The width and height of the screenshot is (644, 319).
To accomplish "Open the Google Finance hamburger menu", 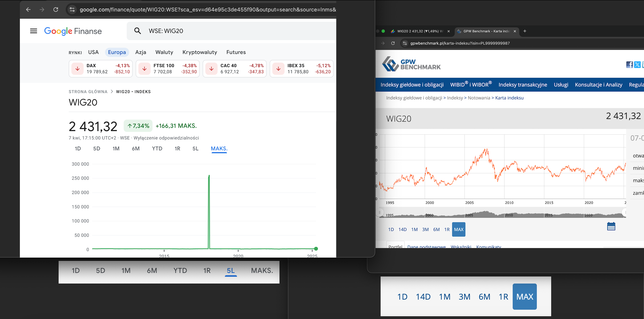I will (x=33, y=31).
